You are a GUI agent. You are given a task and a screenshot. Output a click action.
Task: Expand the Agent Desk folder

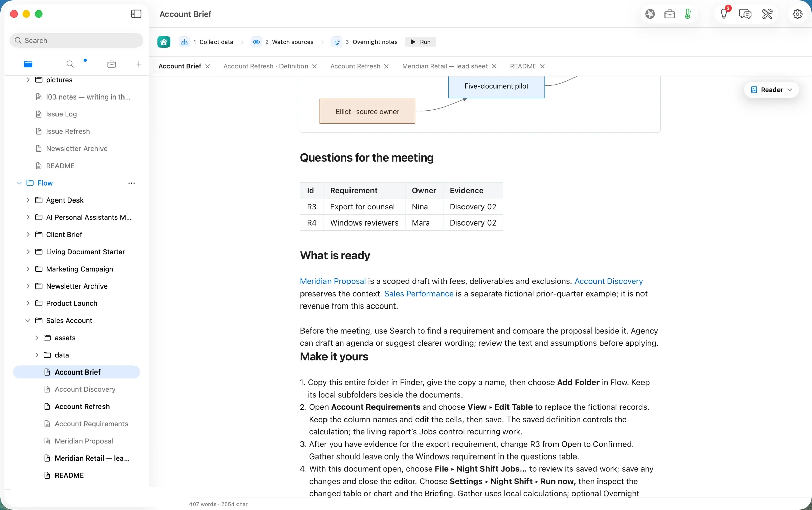coord(28,200)
